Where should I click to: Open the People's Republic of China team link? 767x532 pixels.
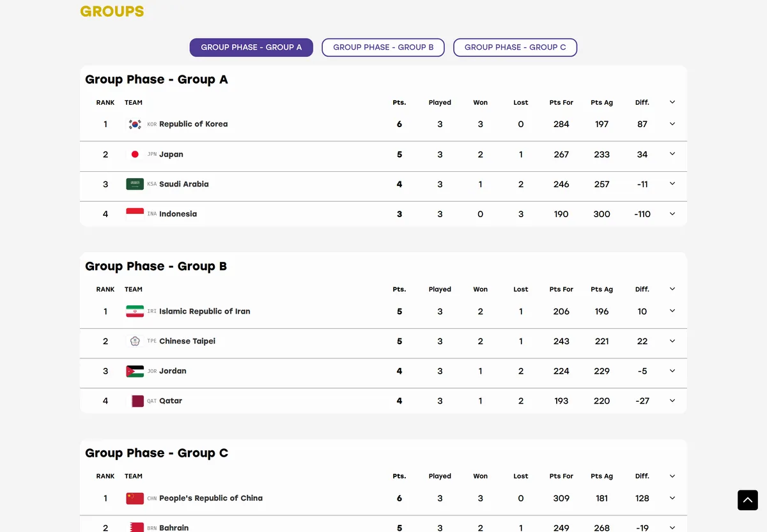pyautogui.click(x=211, y=498)
